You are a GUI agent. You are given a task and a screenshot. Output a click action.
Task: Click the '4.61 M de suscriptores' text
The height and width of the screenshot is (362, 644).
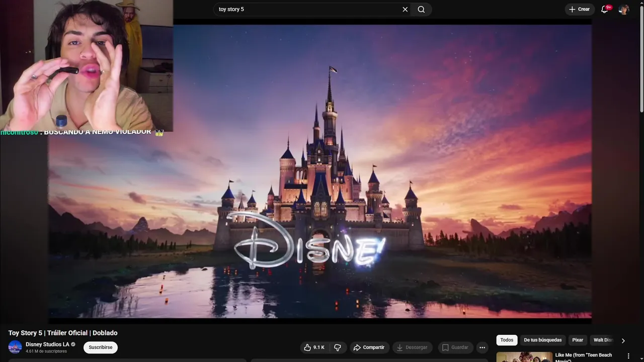tap(46, 351)
